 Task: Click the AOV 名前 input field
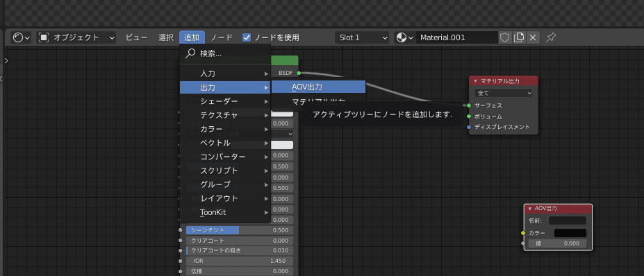[x=568, y=221]
